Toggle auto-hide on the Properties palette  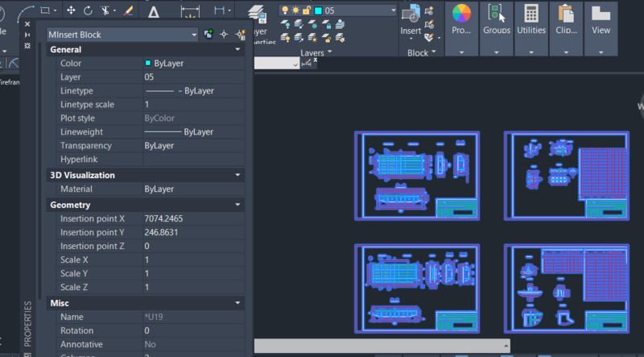[x=27, y=35]
